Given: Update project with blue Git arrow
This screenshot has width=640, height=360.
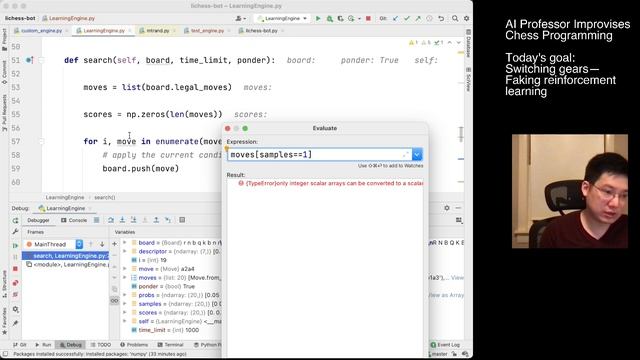Looking at the screenshot, I should point(395,18).
